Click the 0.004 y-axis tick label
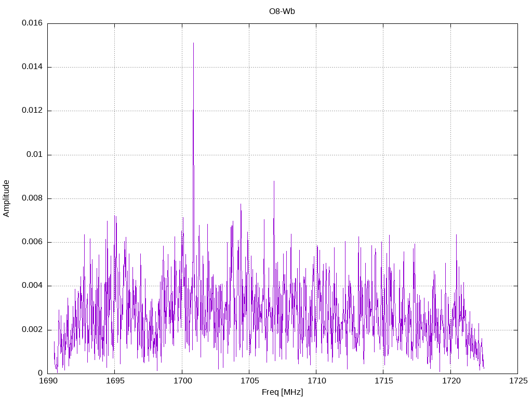Screen dimensions: 532x399 (32, 286)
